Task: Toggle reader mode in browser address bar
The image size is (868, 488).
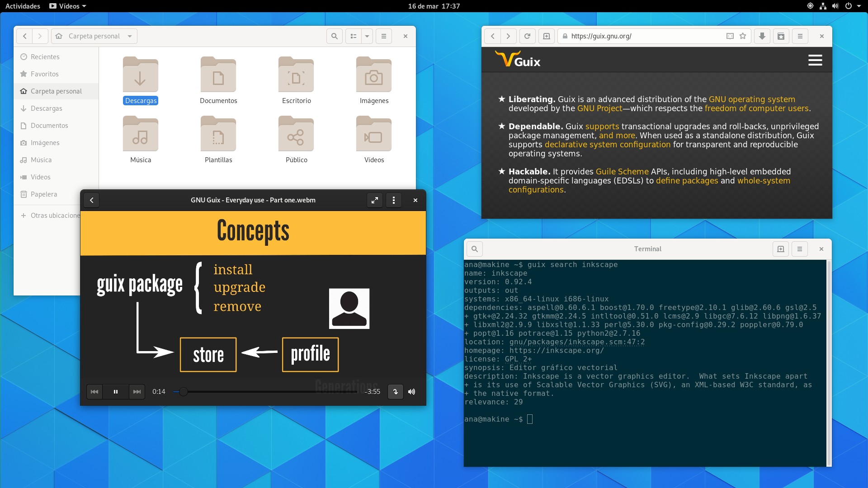Action: [x=730, y=36]
